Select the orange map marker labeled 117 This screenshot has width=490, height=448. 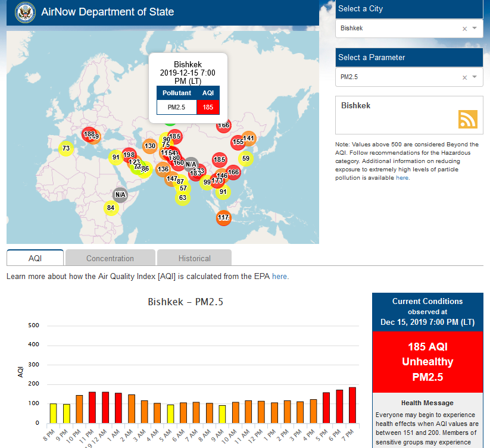pyautogui.click(x=223, y=218)
